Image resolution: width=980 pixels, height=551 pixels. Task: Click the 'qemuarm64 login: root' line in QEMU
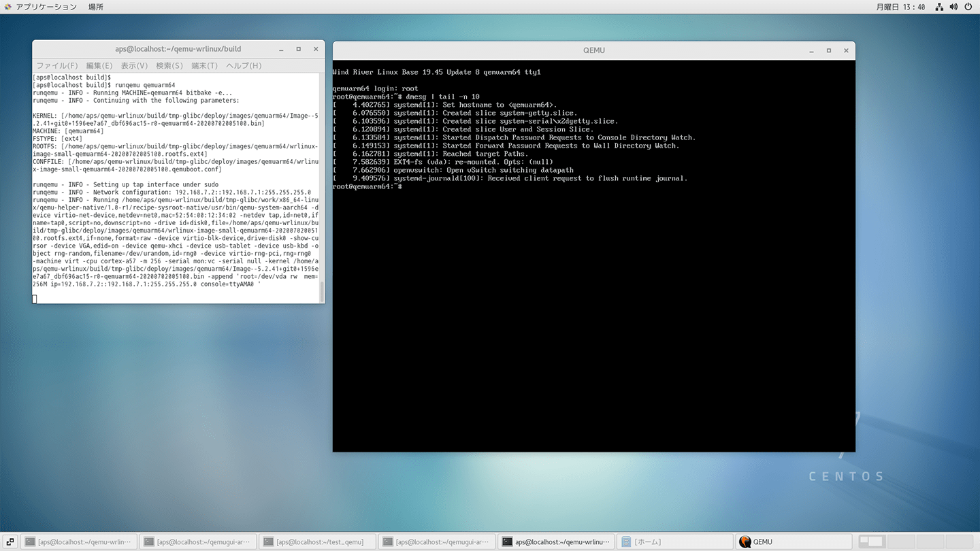point(376,88)
